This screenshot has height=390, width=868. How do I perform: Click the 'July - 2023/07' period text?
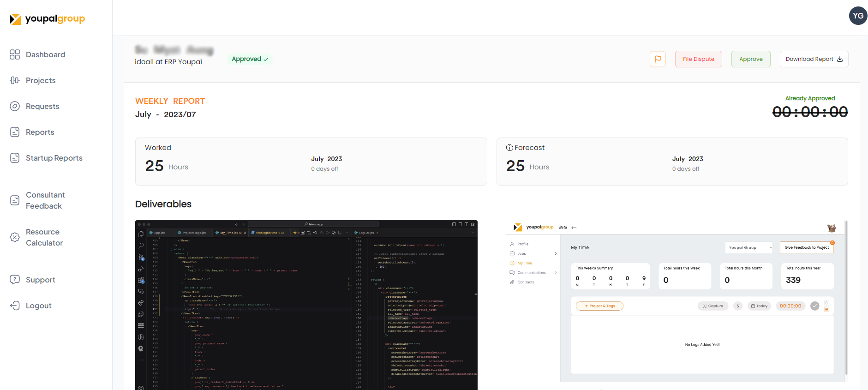[x=165, y=114]
